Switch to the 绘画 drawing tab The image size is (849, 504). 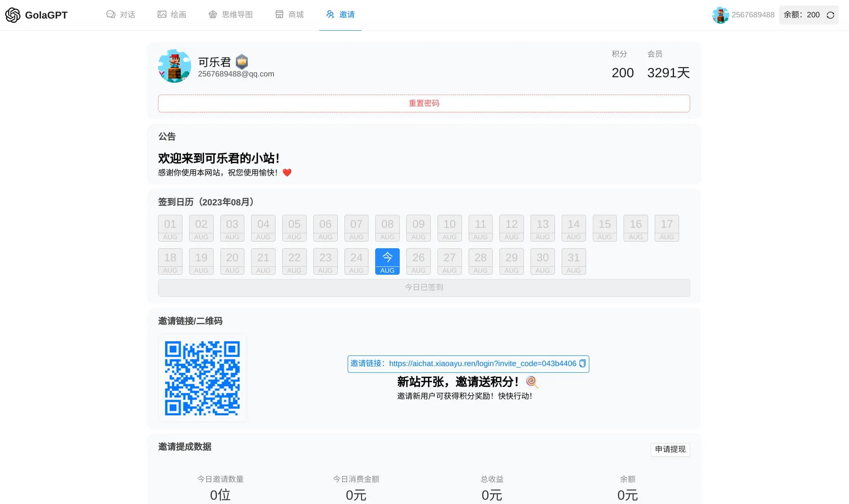point(172,15)
